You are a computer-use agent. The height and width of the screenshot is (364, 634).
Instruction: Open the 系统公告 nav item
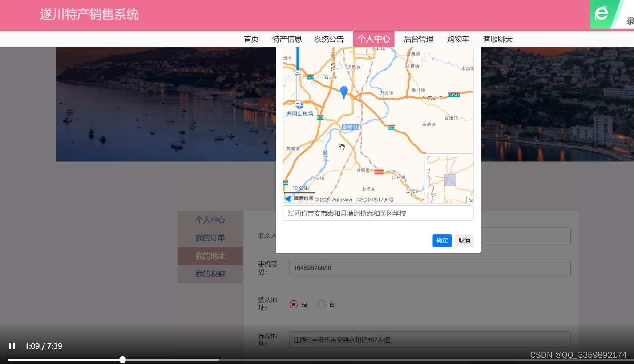click(x=329, y=39)
